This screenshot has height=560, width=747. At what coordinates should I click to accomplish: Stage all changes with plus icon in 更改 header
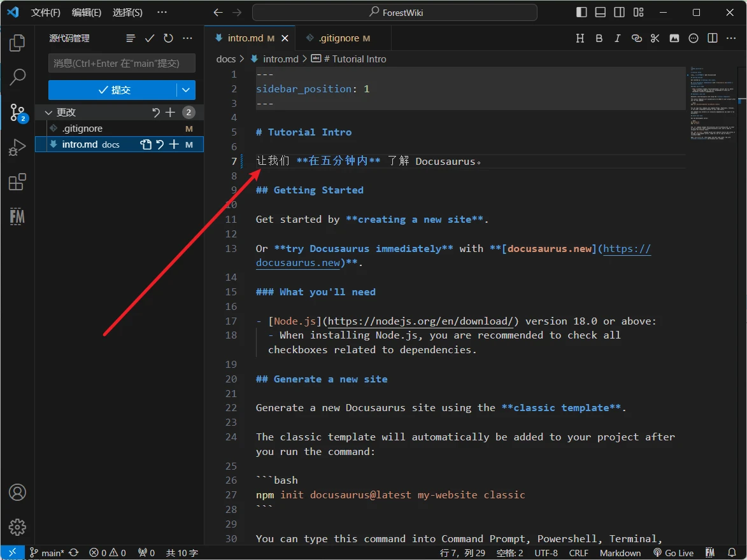pos(170,113)
